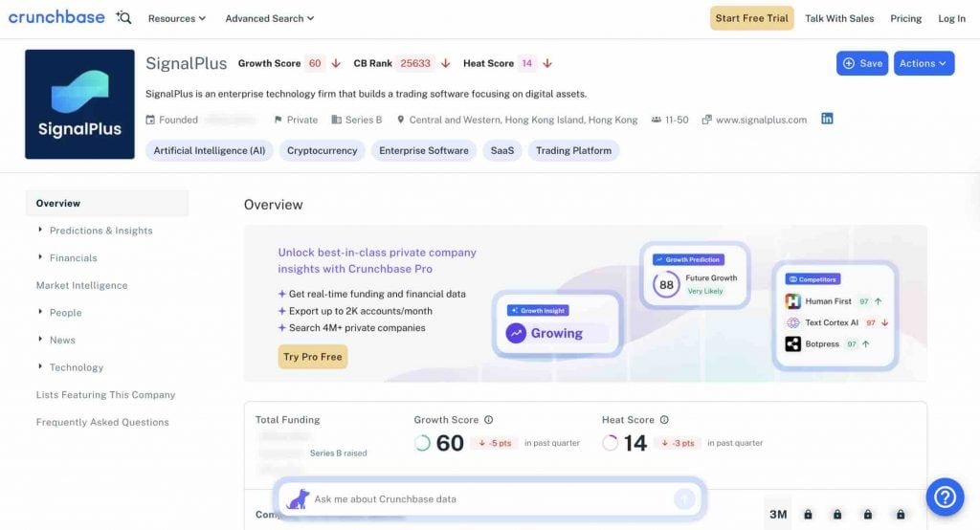This screenshot has width=980, height=530.
Task: Click the Crunchbase logo
Action: coord(56,17)
